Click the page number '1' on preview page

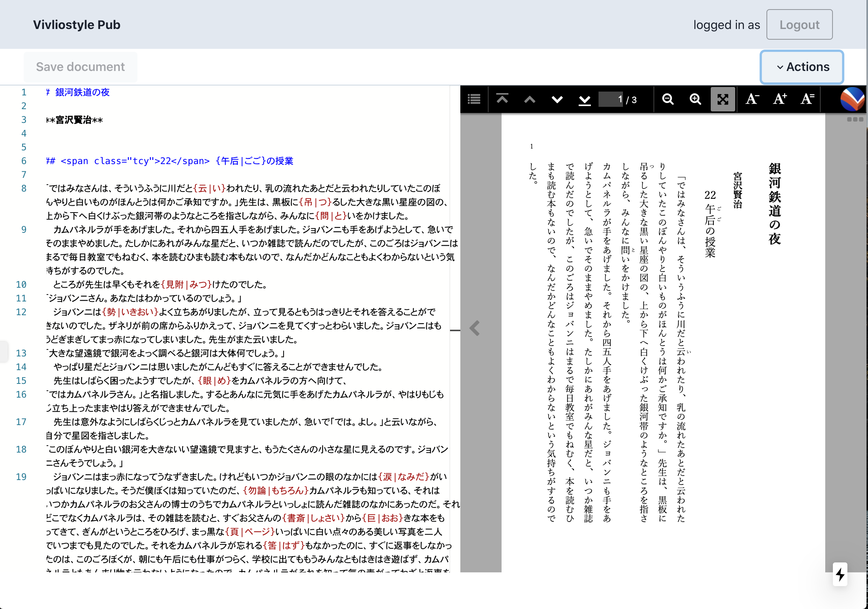click(531, 146)
